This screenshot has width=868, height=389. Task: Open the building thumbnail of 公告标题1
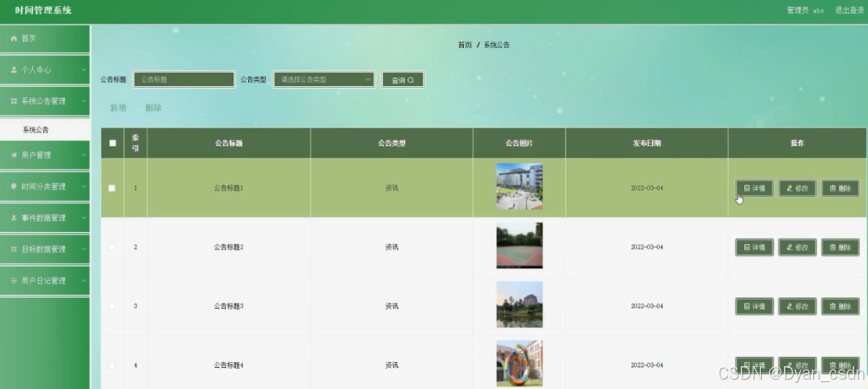click(x=520, y=187)
